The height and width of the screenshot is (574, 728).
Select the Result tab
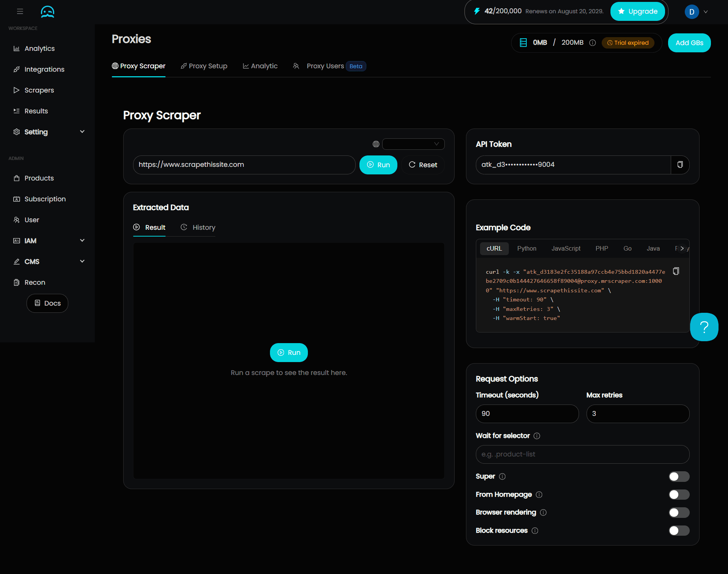tap(149, 227)
